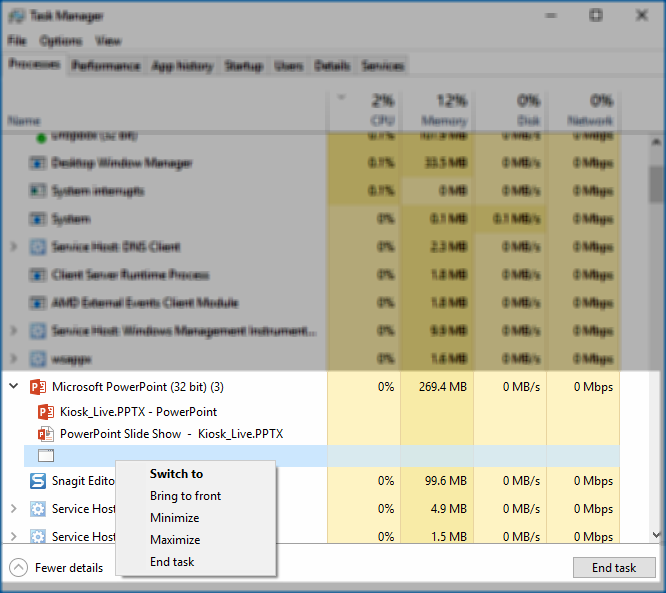Click the 99.6 MB memory value
The width and height of the screenshot is (666, 593).
click(446, 481)
